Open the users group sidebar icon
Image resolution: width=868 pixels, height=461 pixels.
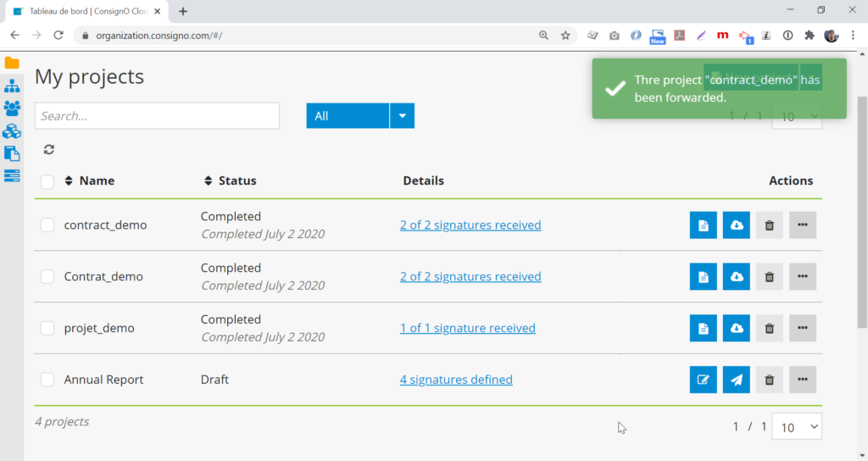[x=12, y=108]
